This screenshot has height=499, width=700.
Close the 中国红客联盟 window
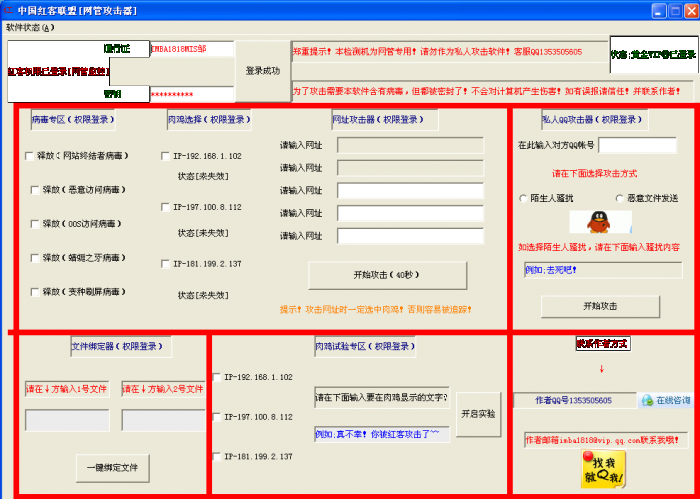(x=692, y=11)
